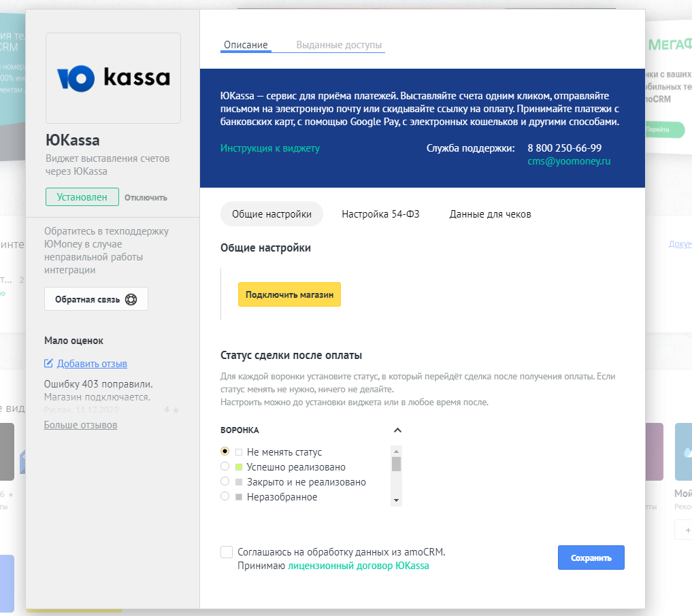Click the Сохранить button

coord(591,558)
